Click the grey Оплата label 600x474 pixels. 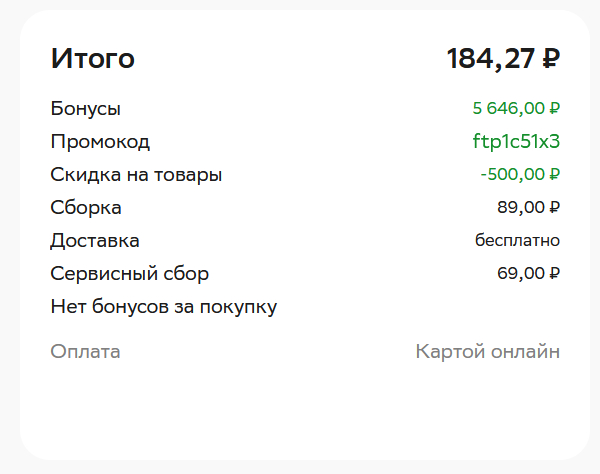coord(85,351)
